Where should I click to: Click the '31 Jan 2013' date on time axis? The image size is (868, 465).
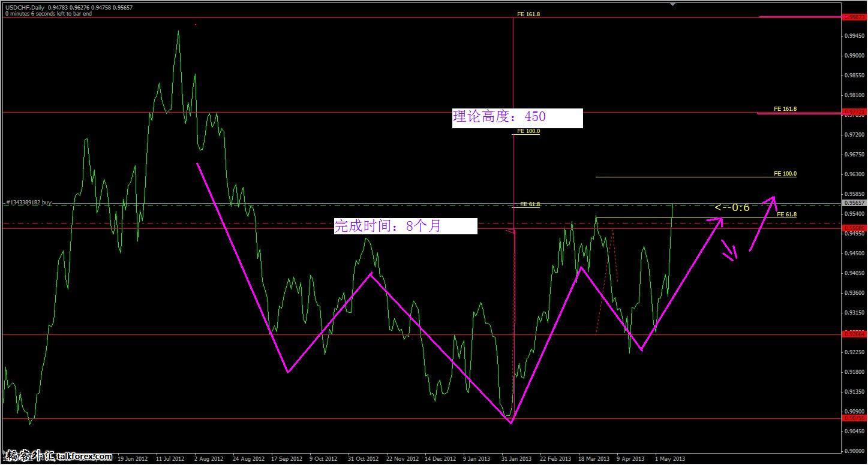tap(516, 459)
